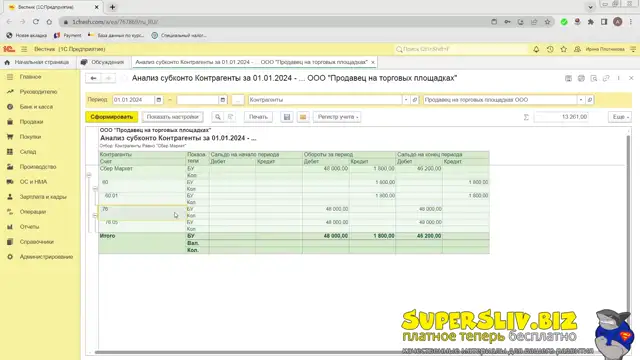640x360 pixels.
Task: Open the Еще menu dropdown
Action: tap(620, 117)
